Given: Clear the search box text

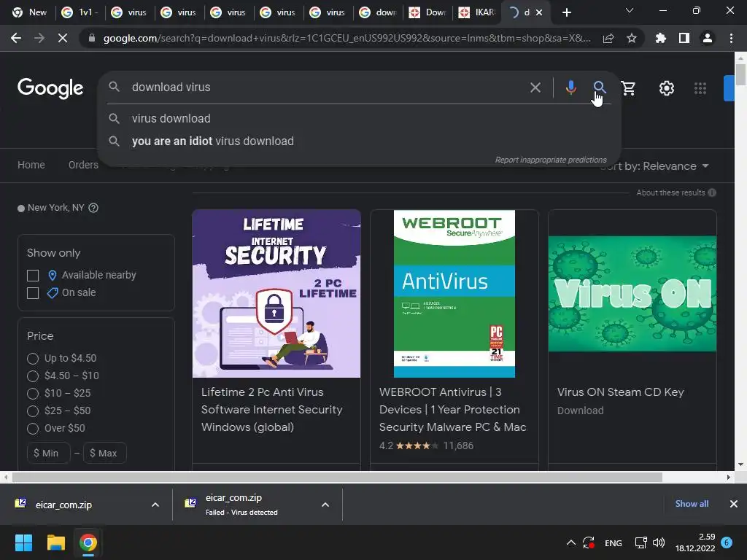Looking at the screenshot, I should (x=535, y=87).
